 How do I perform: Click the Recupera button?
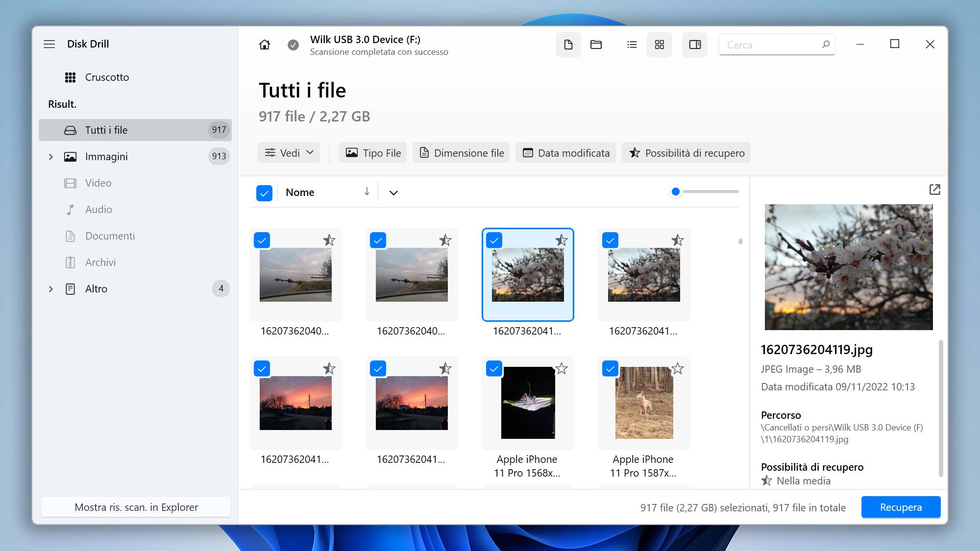901,507
